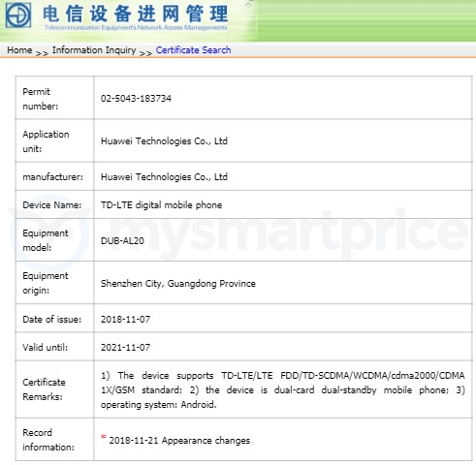Select TD-LTE digital mobile phone text
The width and height of the screenshot is (476, 465).
coord(161,205)
